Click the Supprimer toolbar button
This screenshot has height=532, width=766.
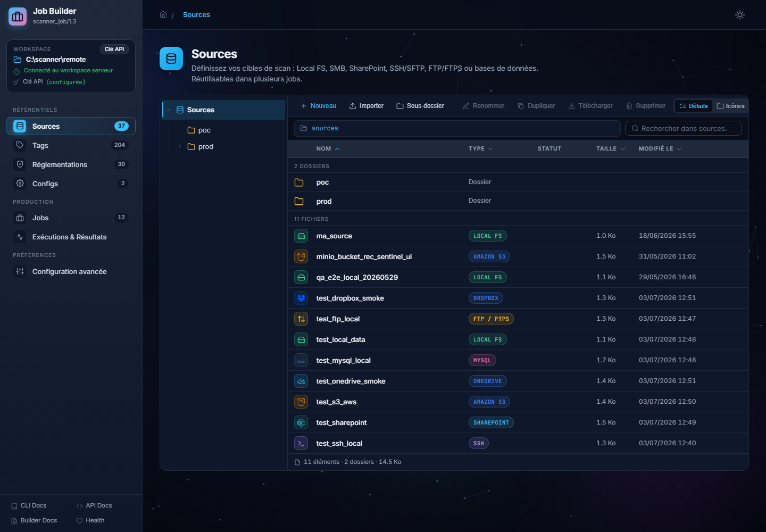point(646,106)
